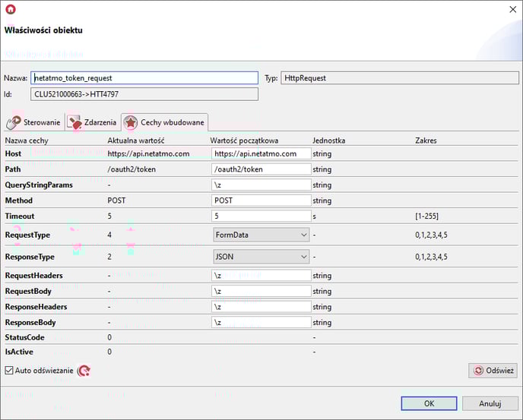The width and height of the screenshot is (523, 420).
Task: Click the Host initial value field
Action: click(x=261, y=153)
